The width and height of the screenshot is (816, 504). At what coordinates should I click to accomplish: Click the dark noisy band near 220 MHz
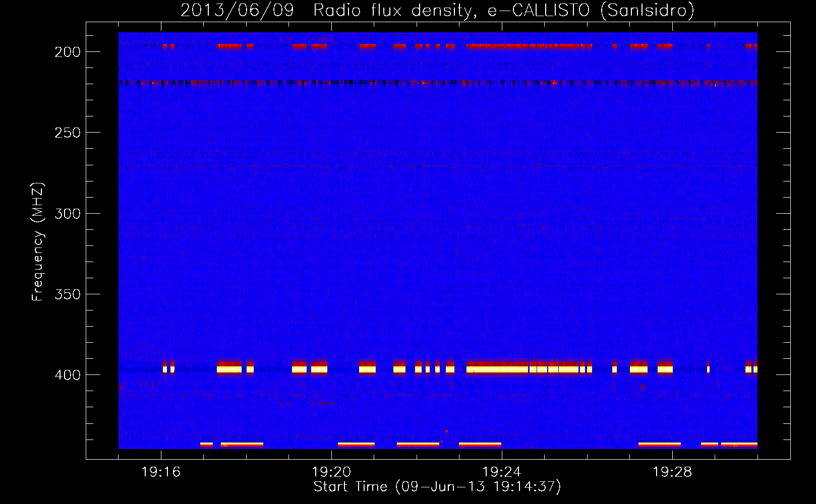pos(438,83)
